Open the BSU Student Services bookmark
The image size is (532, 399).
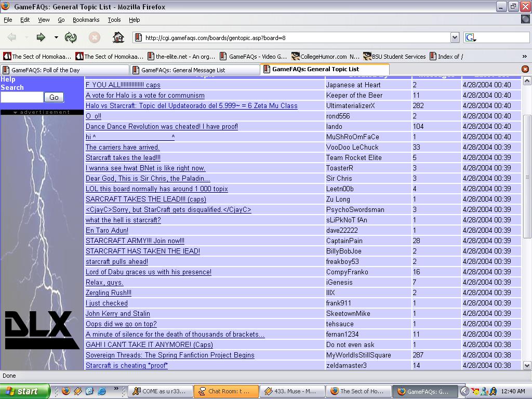coord(395,57)
